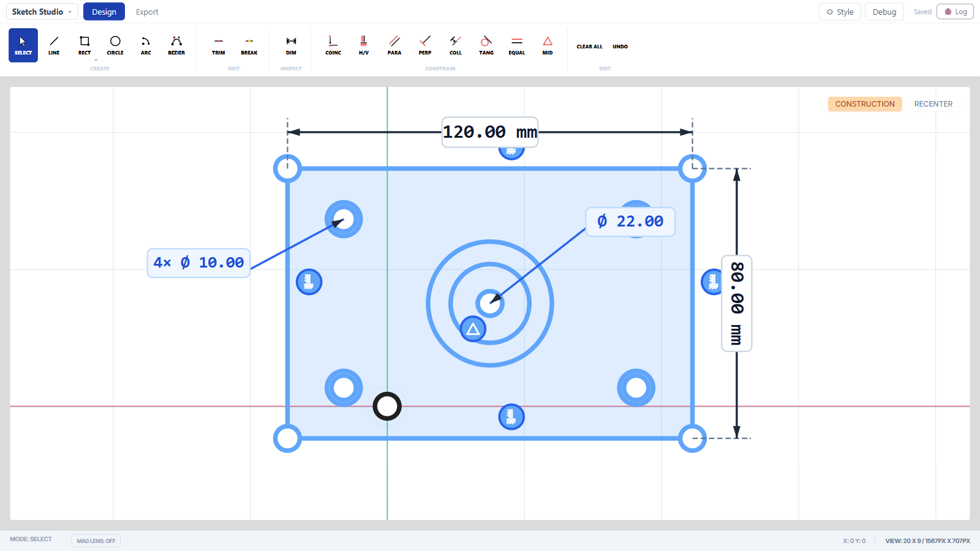Viewport: 980px width, 551px height.
Task: Select the ø 22.00 diameter label
Action: (x=630, y=221)
